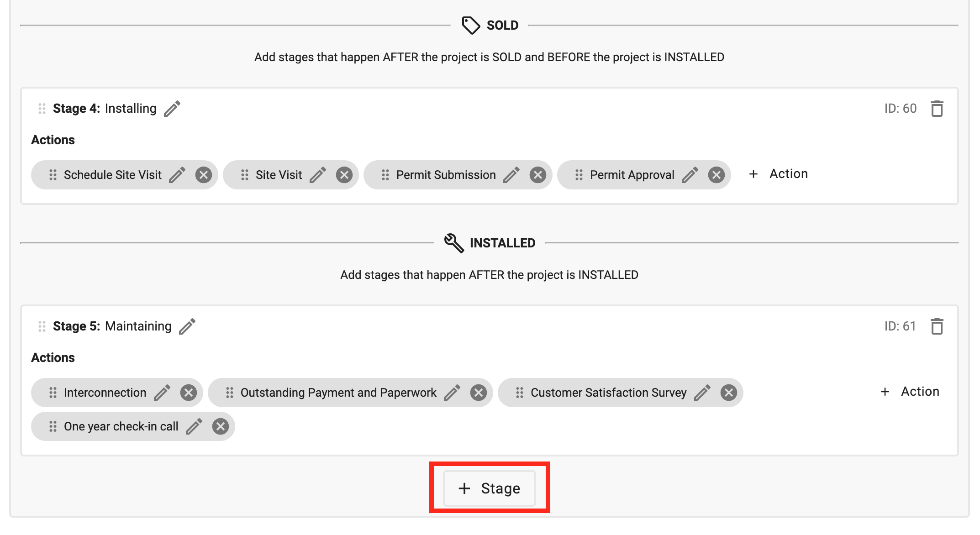This screenshot has height=535, width=980.
Task: Click the Permit Approval drag handle
Action: coord(579,175)
